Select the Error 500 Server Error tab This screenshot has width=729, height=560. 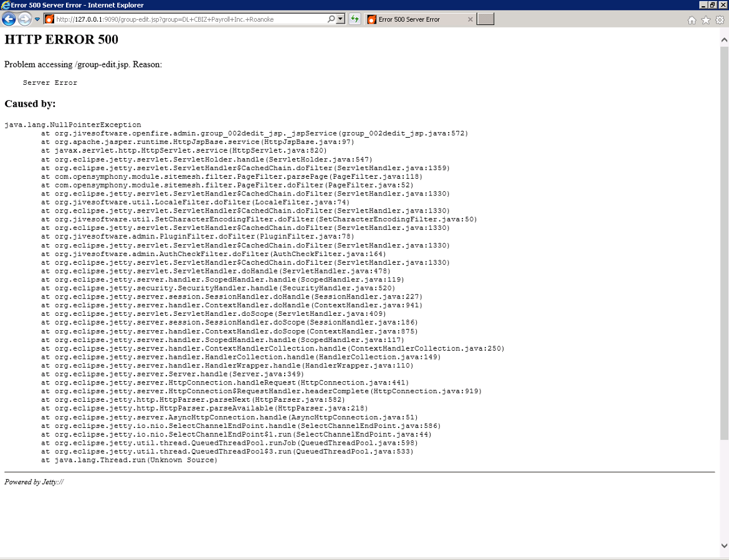[x=420, y=19]
